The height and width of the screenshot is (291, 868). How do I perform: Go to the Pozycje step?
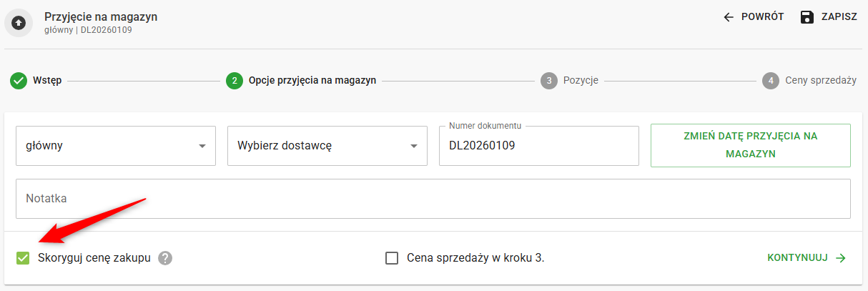click(x=581, y=81)
